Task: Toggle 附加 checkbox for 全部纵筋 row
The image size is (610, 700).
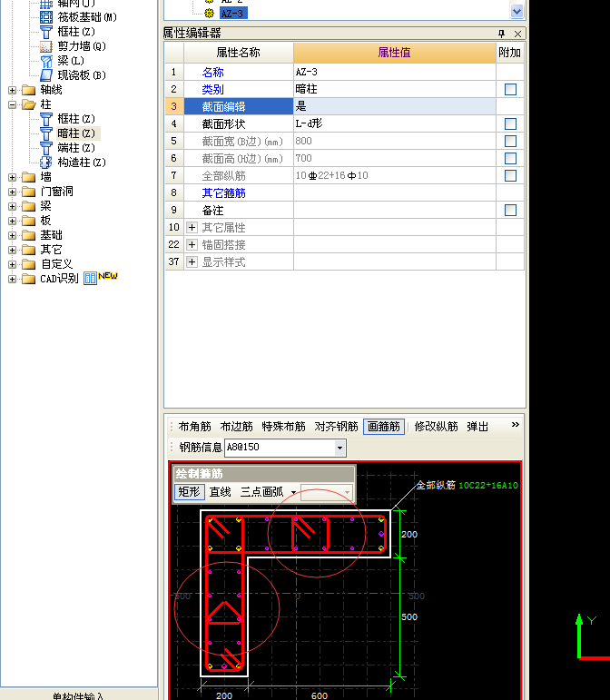Action: [x=510, y=175]
